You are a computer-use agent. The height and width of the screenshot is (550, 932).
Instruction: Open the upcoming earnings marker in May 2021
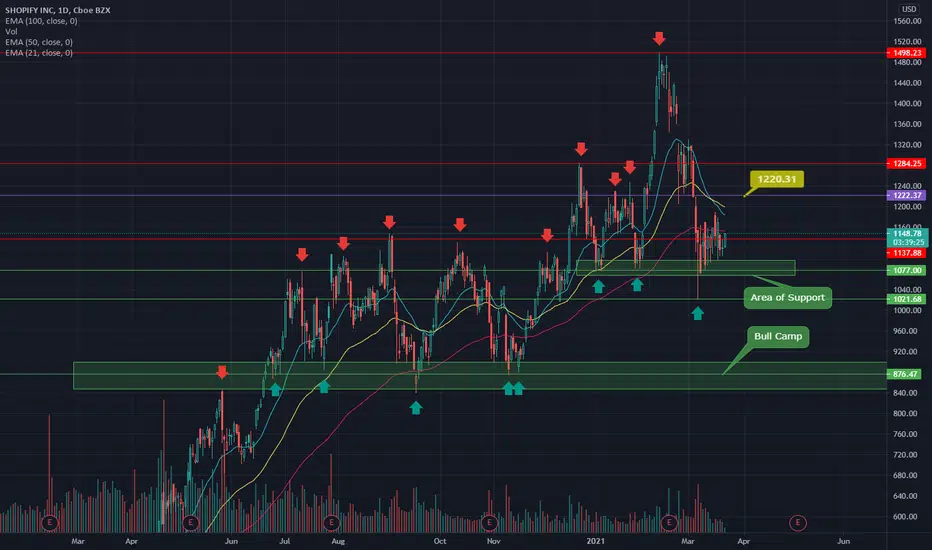coord(798,523)
